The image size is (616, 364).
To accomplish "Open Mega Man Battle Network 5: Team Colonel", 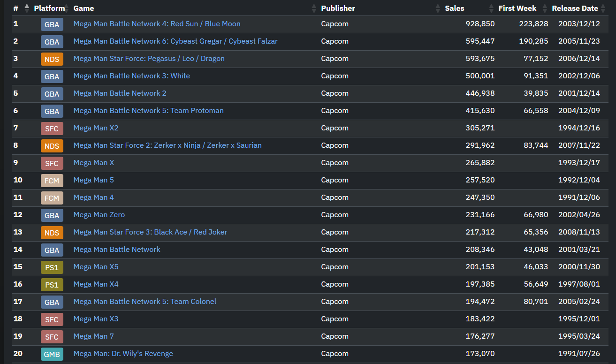I will click(145, 302).
